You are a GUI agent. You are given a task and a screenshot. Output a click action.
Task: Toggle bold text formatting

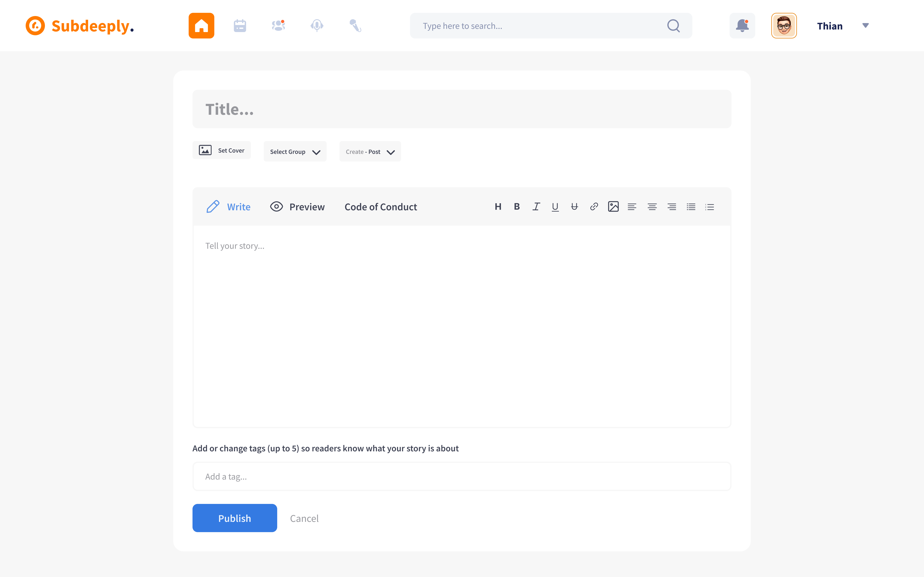point(517,206)
